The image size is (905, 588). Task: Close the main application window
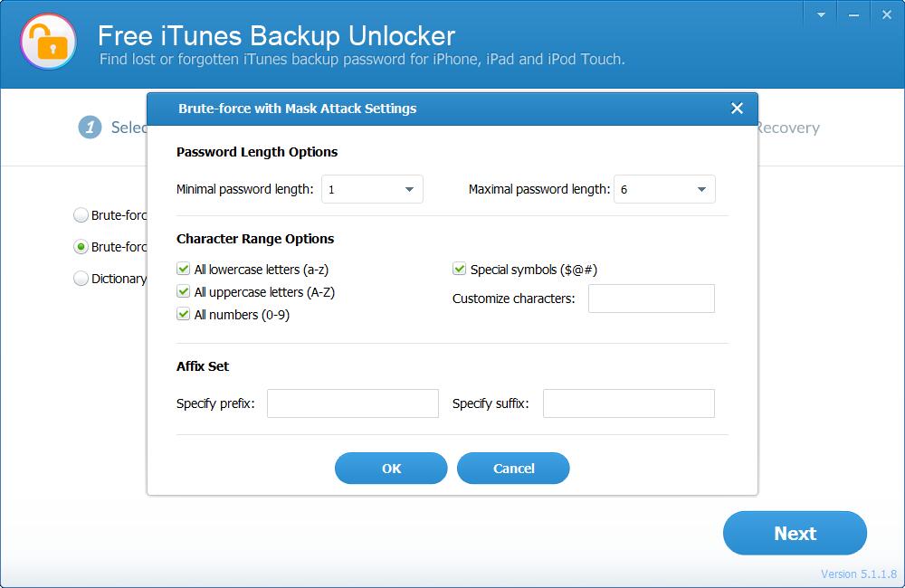pyautogui.click(x=887, y=15)
